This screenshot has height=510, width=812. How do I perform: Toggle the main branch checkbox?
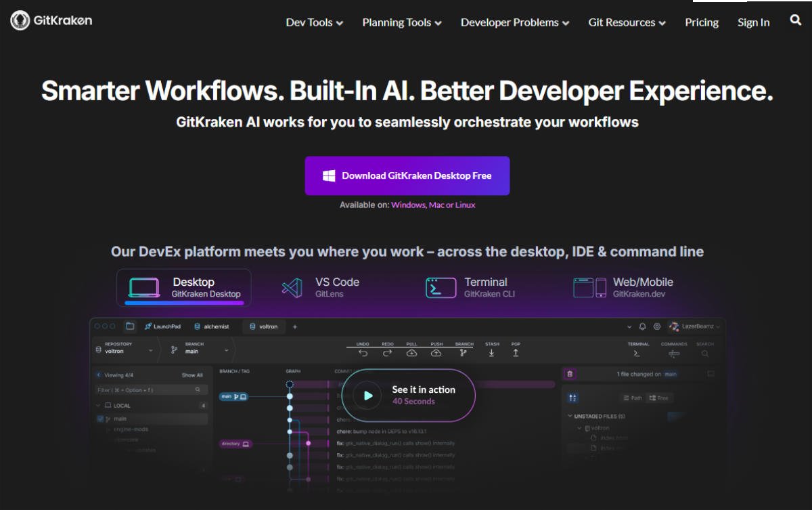click(x=100, y=419)
